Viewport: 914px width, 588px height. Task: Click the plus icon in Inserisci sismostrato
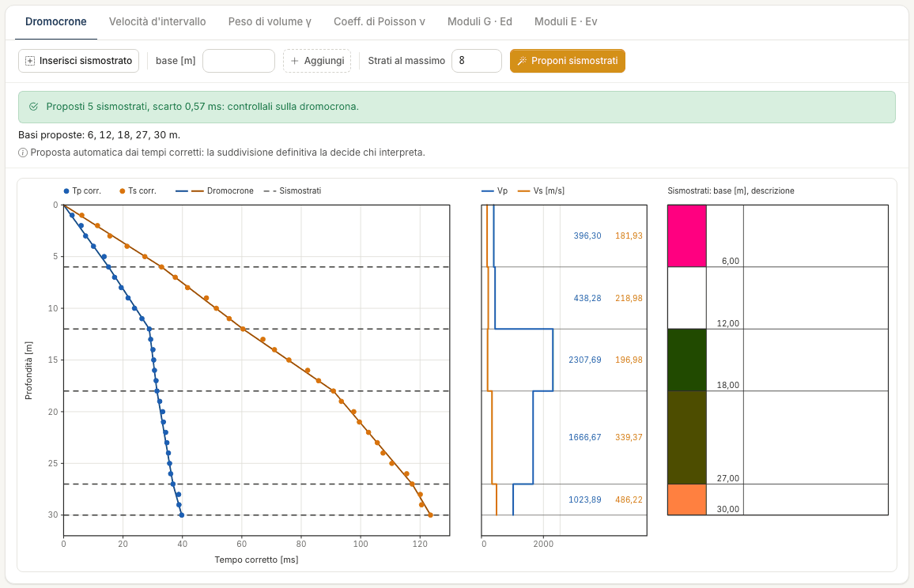(x=30, y=61)
